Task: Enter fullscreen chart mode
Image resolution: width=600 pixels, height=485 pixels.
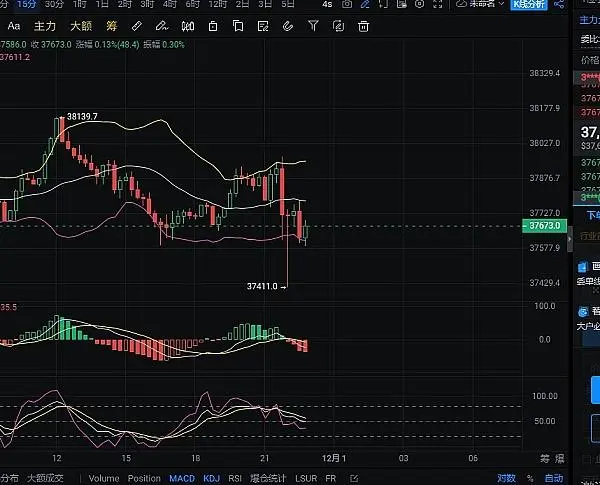Action: coord(438,4)
